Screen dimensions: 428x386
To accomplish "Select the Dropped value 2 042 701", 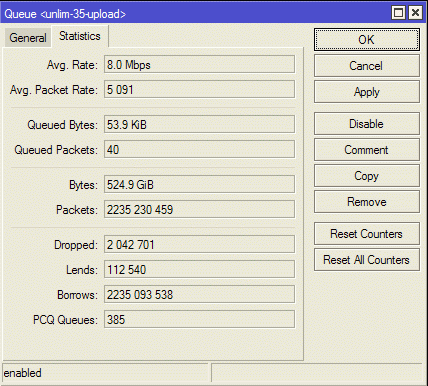I will [x=199, y=244].
